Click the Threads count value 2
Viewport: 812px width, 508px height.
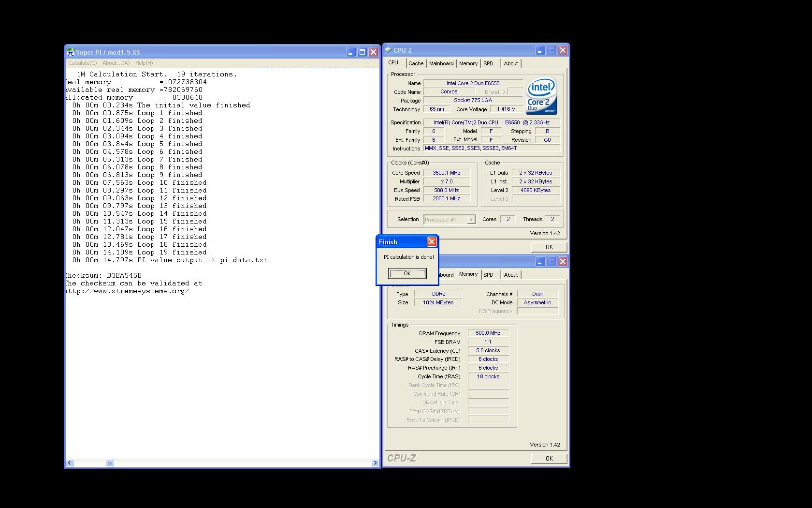[552, 219]
